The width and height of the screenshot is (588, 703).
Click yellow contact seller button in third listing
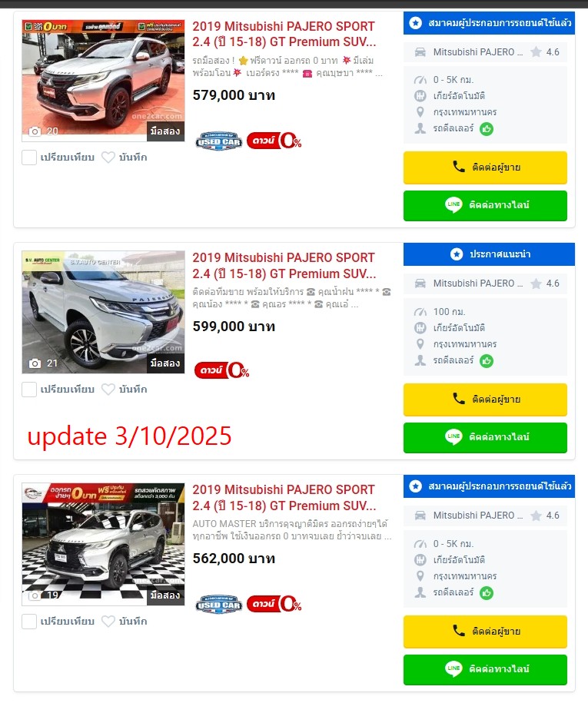click(485, 632)
